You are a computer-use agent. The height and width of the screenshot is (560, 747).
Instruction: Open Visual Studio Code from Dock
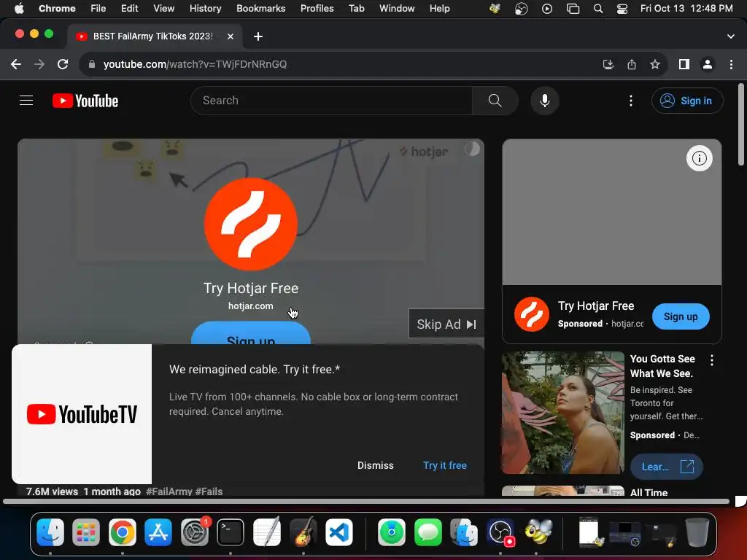[x=338, y=532]
